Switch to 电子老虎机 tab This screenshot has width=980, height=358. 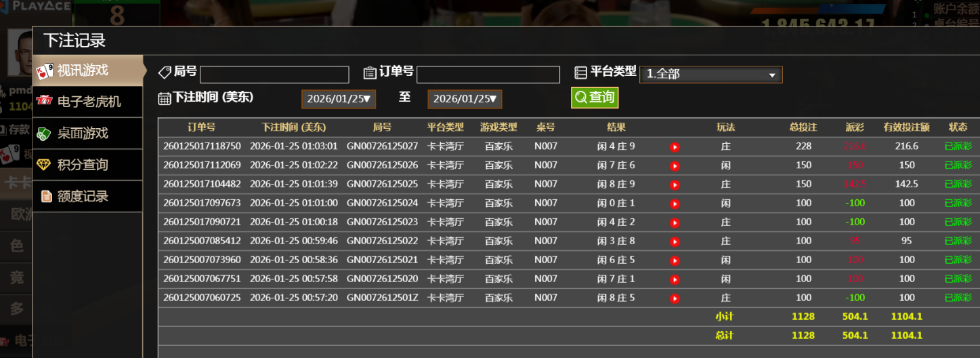pyautogui.click(x=87, y=102)
